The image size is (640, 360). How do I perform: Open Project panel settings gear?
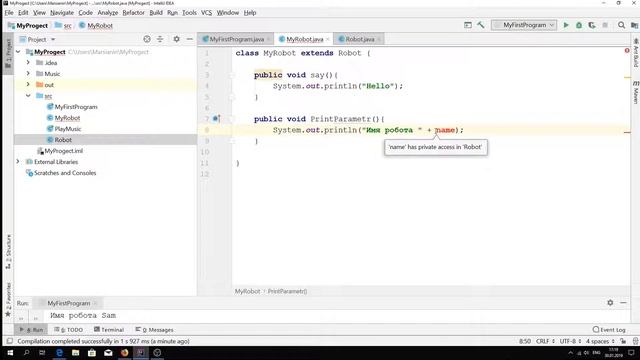(x=176, y=39)
